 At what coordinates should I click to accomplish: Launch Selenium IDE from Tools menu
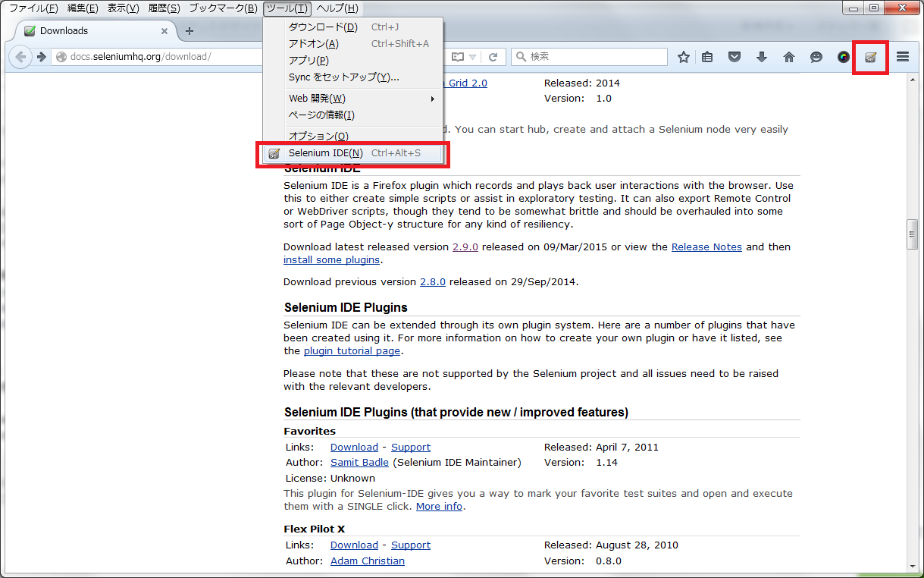coord(352,153)
